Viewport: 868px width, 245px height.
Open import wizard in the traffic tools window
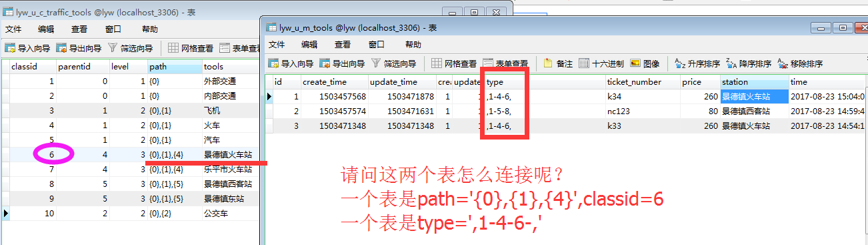(28, 48)
